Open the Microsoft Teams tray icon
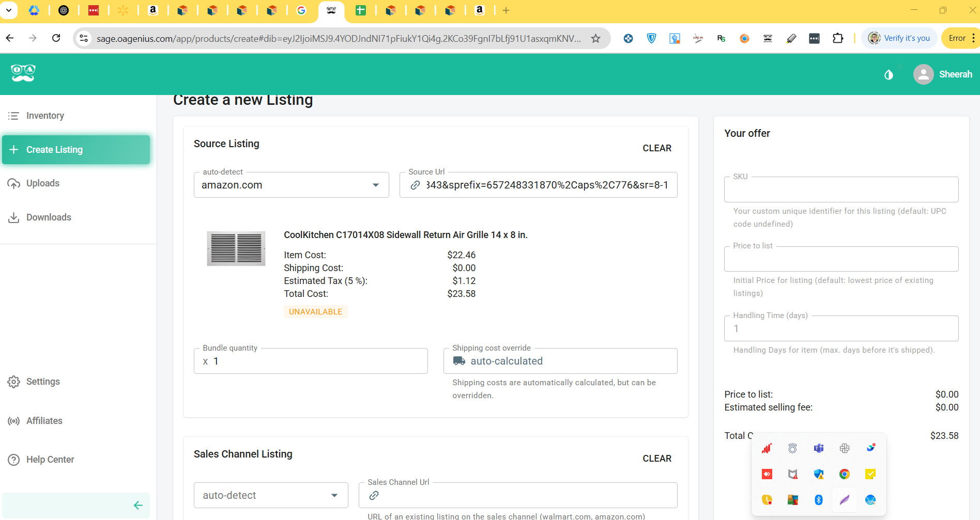The width and height of the screenshot is (980, 520). [818, 448]
